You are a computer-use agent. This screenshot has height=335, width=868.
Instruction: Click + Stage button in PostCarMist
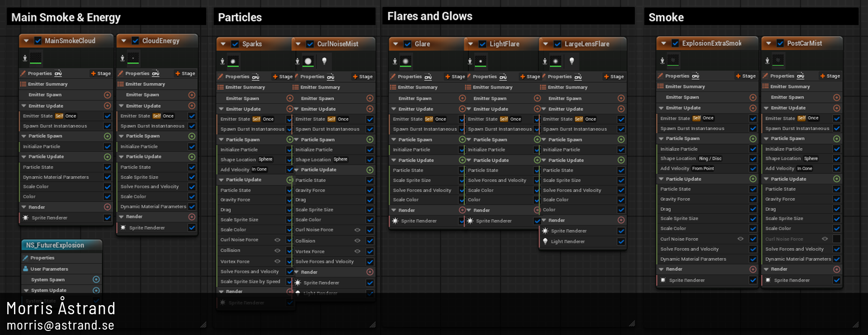pos(830,76)
